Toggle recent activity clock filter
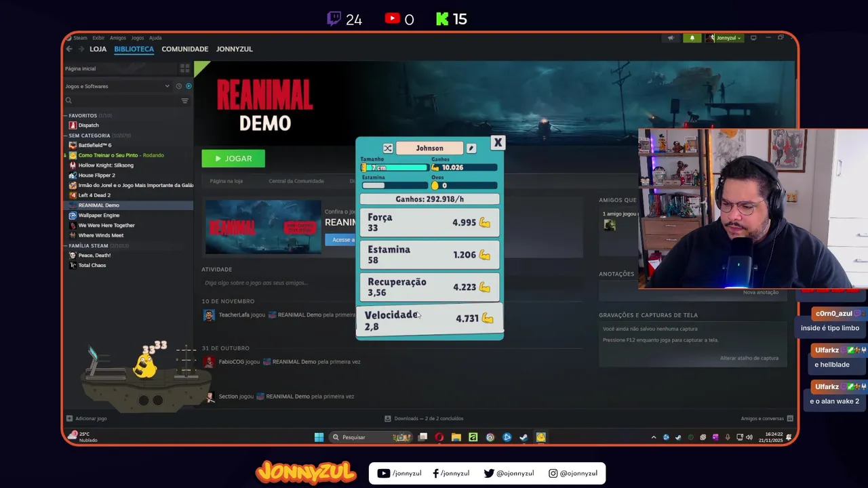Viewport: 868px width, 488px height. click(178, 86)
